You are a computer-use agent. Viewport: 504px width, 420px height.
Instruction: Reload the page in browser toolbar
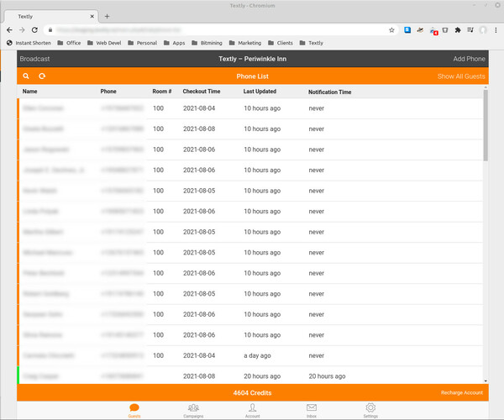click(34, 30)
